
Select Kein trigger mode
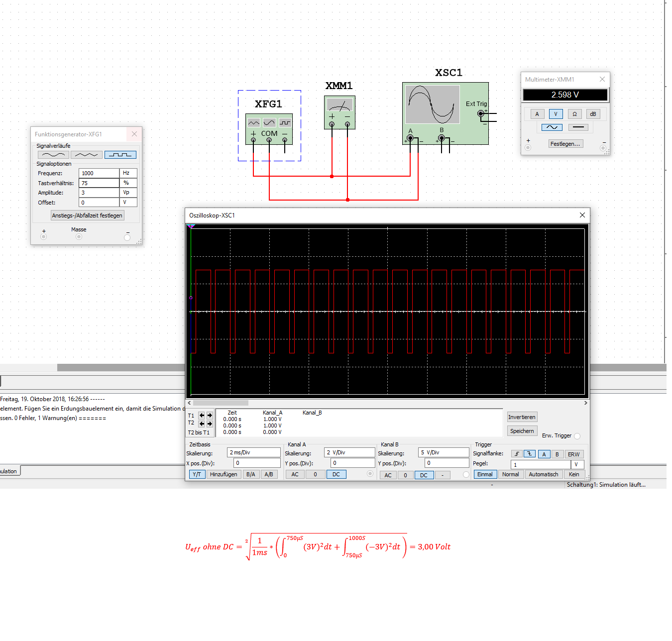574,474
